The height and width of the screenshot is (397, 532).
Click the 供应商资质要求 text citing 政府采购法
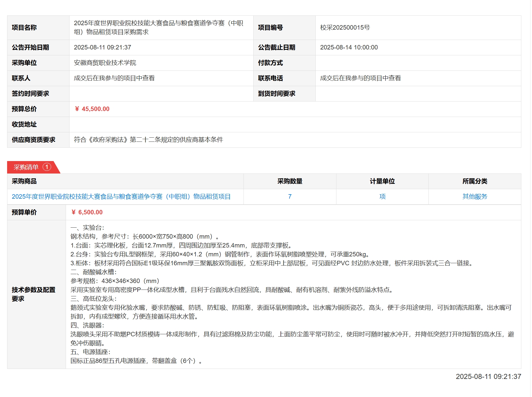[x=148, y=140]
